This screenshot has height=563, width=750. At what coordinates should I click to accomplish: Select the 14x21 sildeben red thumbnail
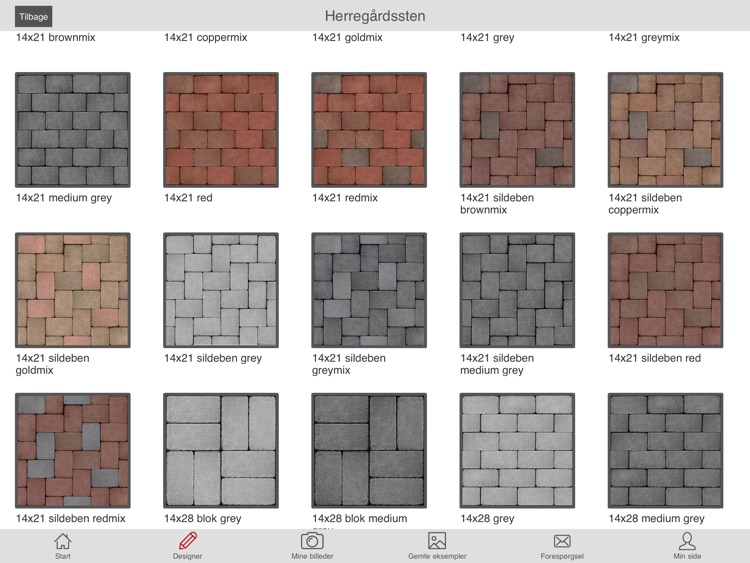665,290
